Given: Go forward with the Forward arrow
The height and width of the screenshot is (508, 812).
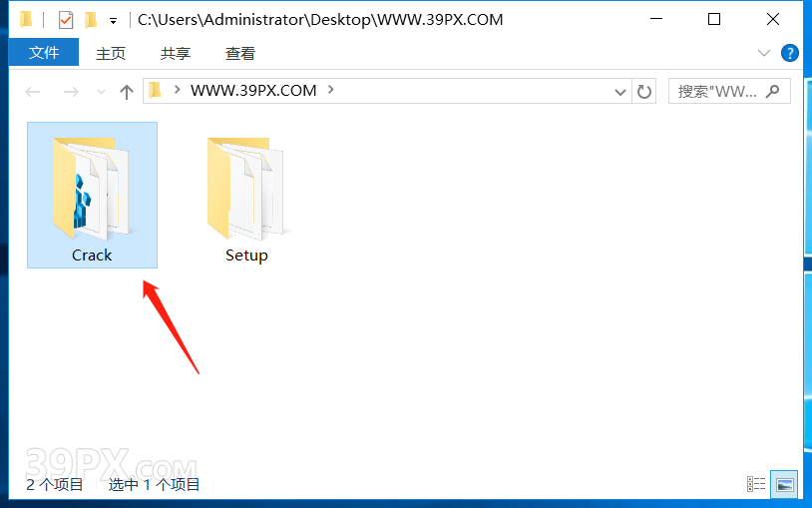Looking at the screenshot, I should (71, 92).
